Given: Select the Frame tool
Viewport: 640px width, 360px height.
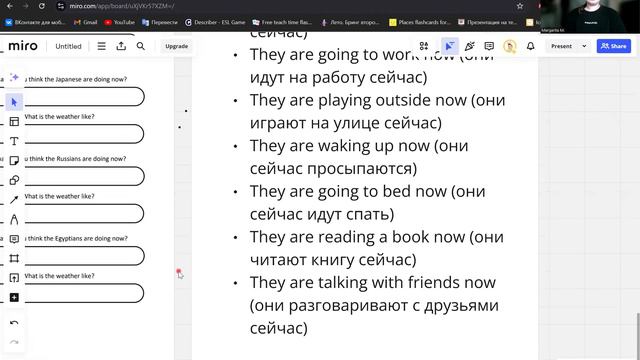Looking at the screenshot, I should click(14, 258).
